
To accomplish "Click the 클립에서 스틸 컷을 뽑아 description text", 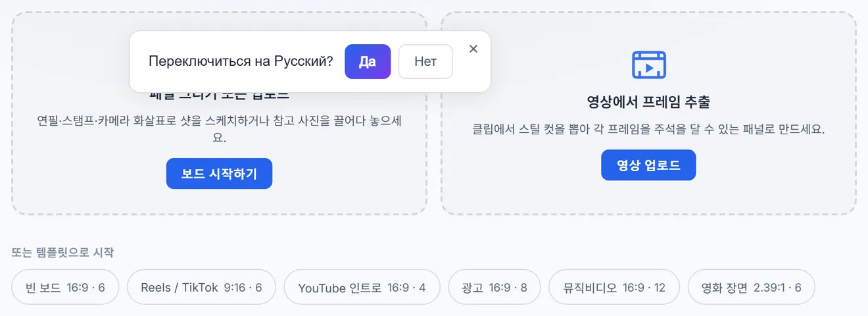I will pos(648,129).
